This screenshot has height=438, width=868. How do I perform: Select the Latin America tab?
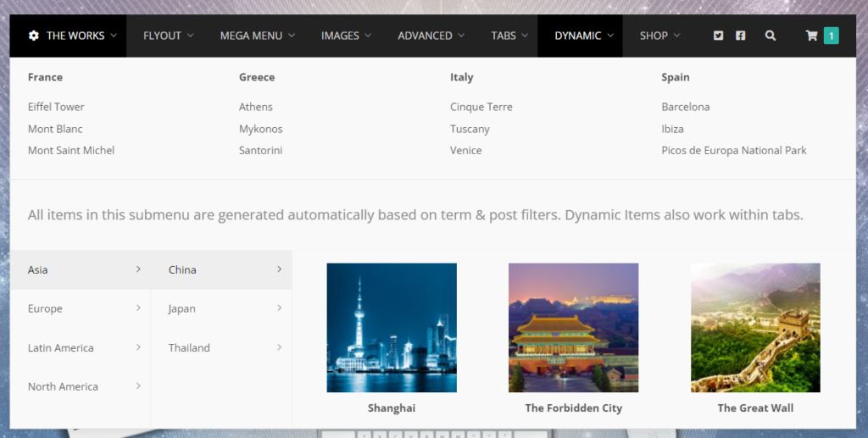pos(81,347)
